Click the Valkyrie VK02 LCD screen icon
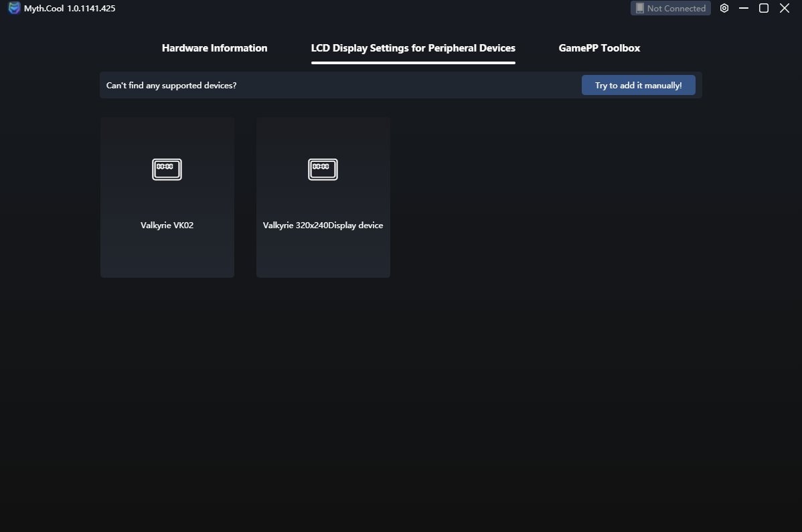 (167, 169)
